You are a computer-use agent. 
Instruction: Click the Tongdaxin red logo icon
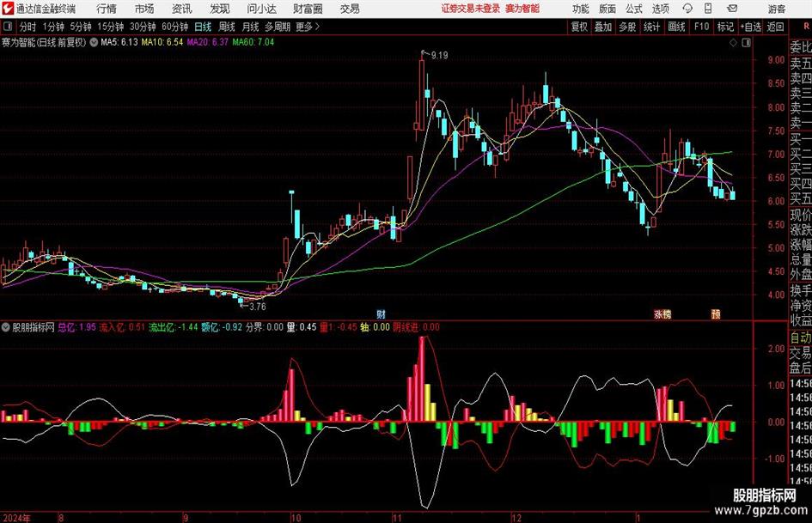(7, 9)
